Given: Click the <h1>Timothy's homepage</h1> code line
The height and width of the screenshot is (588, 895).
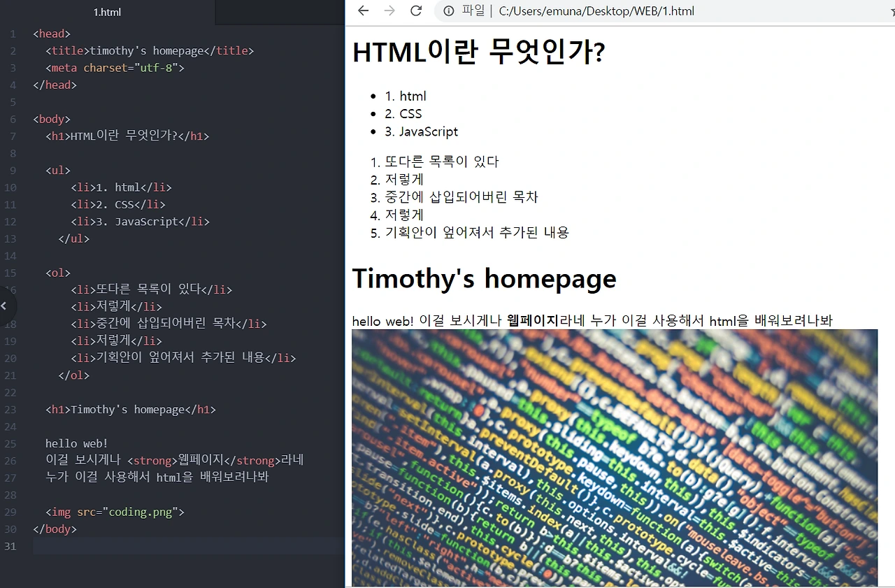Looking at the screenshot, I should coord(131,409).
